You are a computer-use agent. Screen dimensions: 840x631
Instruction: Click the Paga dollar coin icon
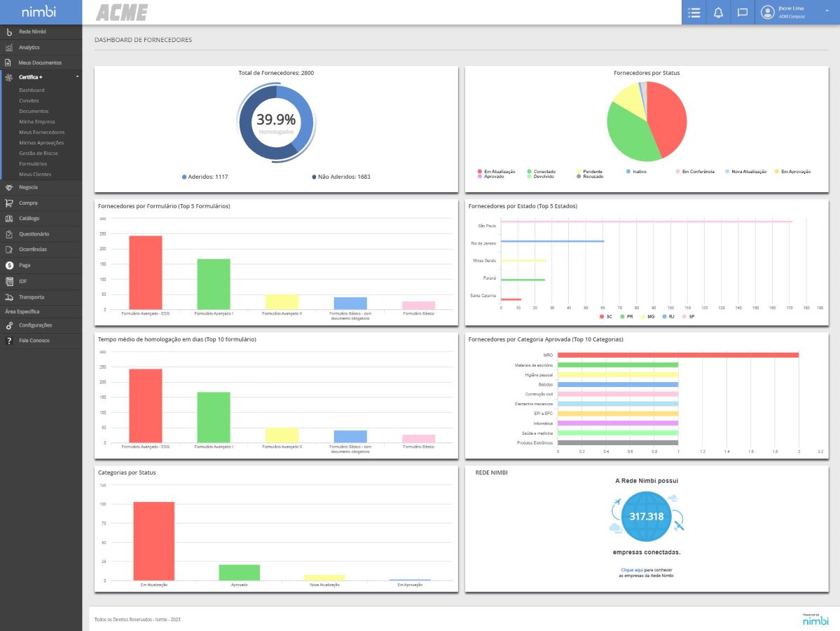[9, 266]
